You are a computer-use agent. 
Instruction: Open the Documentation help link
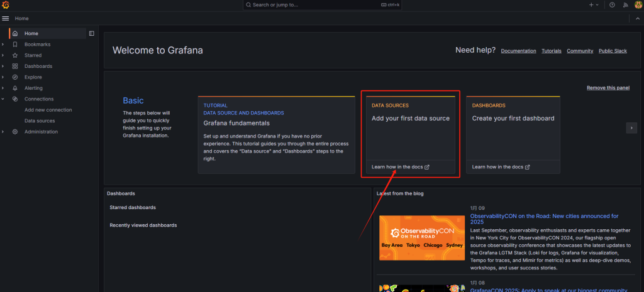coord(518,51)
